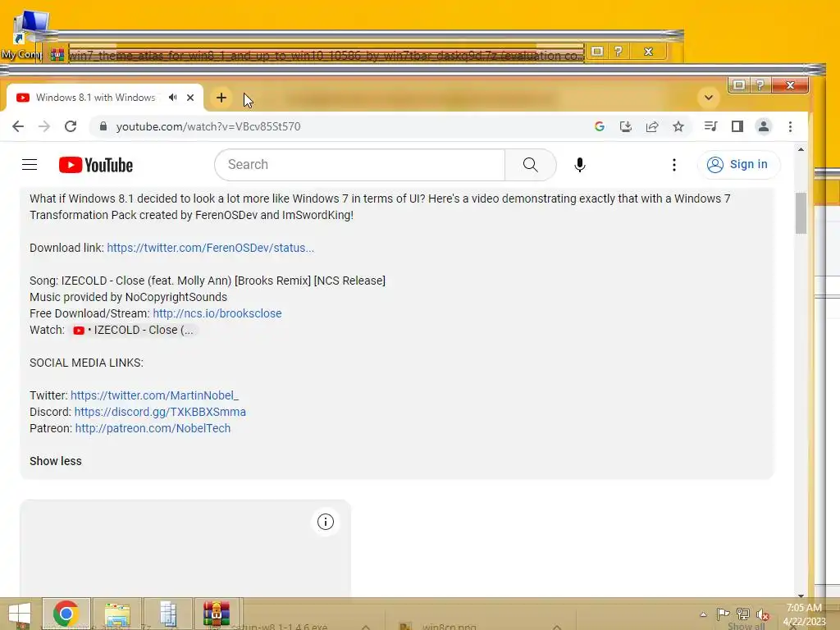
Task: Collapse description with Show less
Action: [x=56, y=461]
